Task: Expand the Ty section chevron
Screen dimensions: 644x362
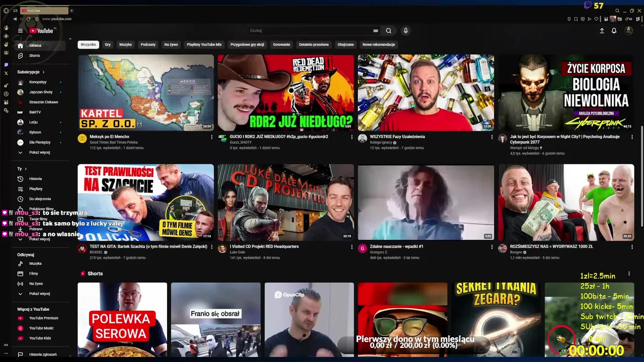Action: point(26,169)
